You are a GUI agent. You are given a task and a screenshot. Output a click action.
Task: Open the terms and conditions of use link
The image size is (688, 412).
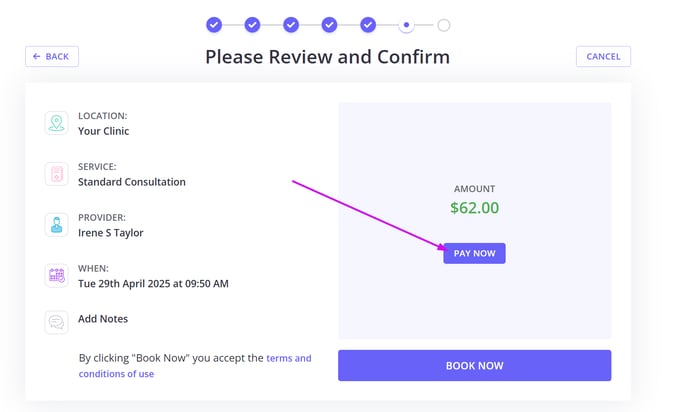click(x=195, y=366)
